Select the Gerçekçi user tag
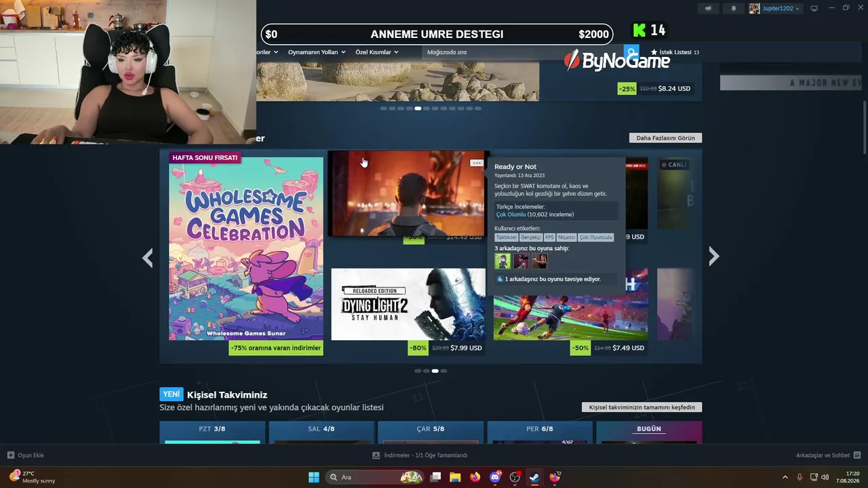 pos(530,237)
